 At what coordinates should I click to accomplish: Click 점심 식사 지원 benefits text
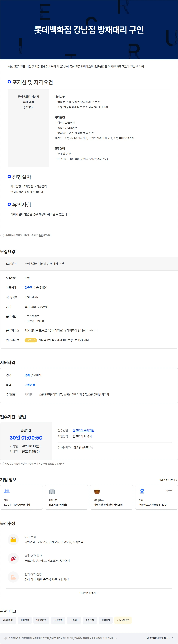(47, 579)
